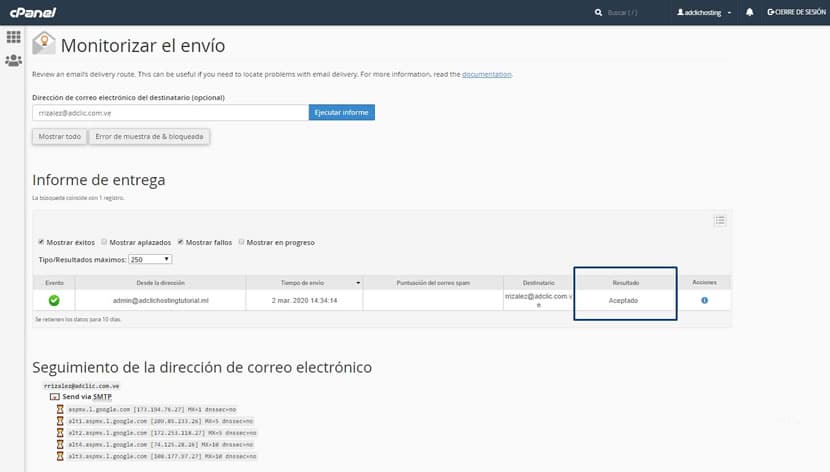
Task: Sort by Resultado column header
Action: point(625,283)
